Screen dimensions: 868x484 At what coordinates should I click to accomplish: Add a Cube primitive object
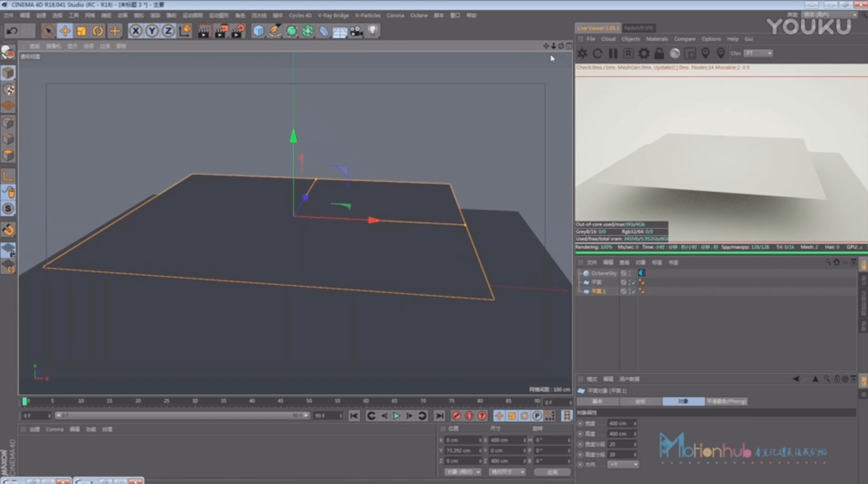tap(258, 31)
